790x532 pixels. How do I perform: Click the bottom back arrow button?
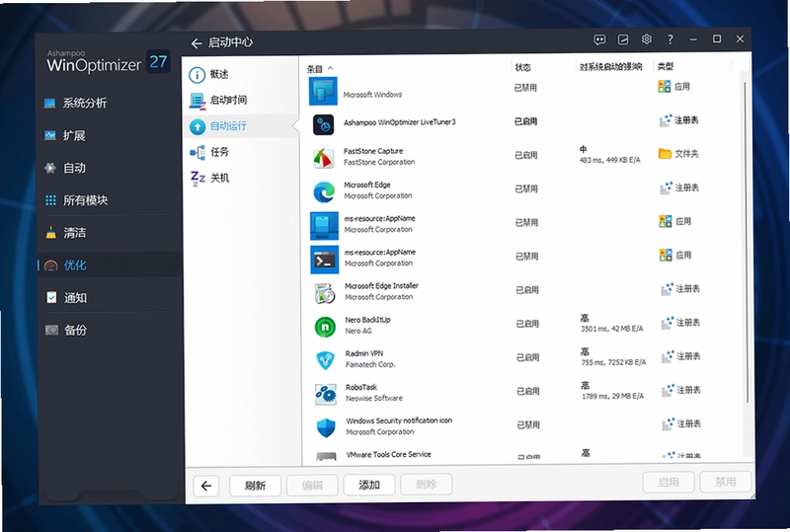pyautogui.click(x=206, y=486)
